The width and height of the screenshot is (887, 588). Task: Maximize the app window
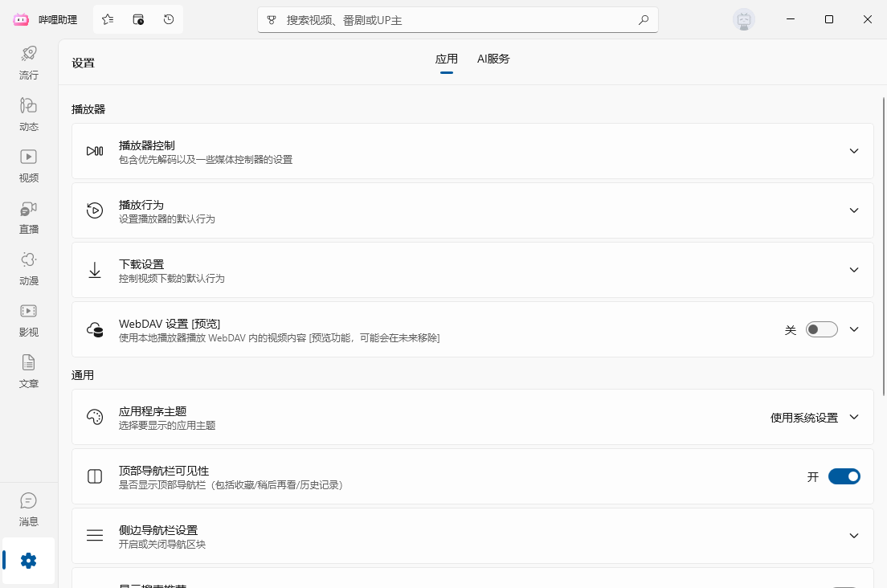[828, 19]
